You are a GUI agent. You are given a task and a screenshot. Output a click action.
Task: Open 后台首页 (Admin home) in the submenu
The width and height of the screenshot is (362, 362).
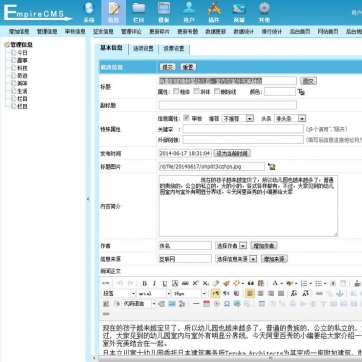click(x=299, y=32)
